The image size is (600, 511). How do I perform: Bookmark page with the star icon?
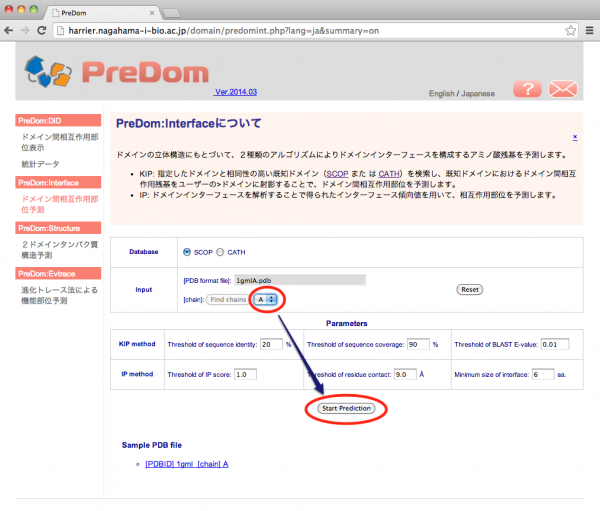563,31
